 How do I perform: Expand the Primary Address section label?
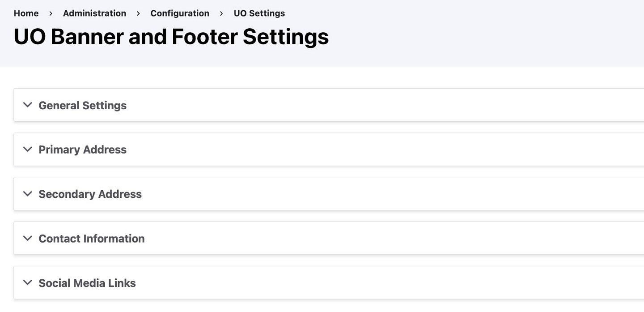[82, 150]
